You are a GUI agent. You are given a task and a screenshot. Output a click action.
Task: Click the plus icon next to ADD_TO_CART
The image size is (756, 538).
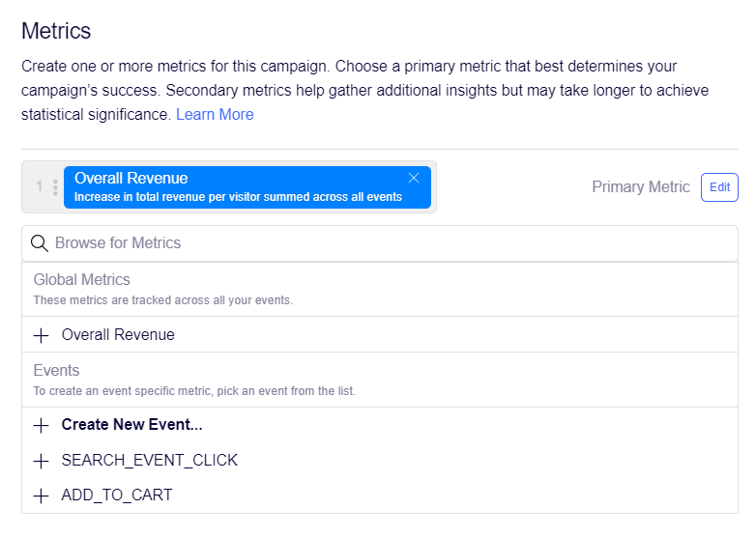41,496
